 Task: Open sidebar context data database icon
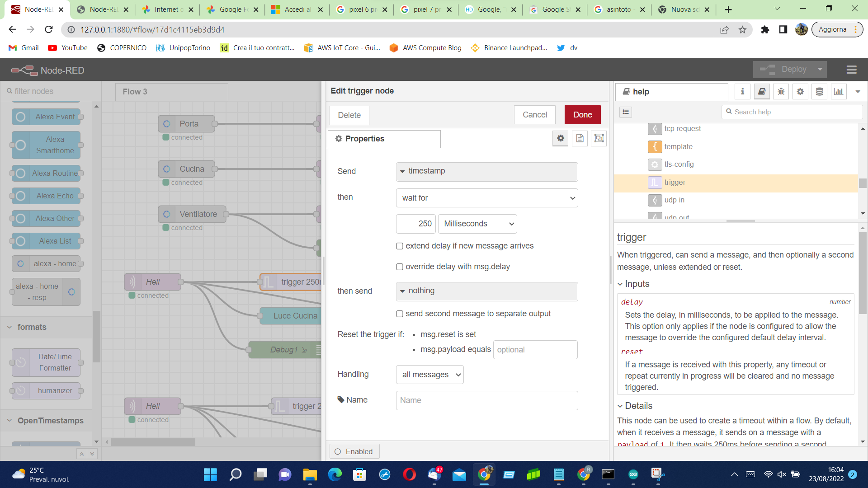click(819, 92)
